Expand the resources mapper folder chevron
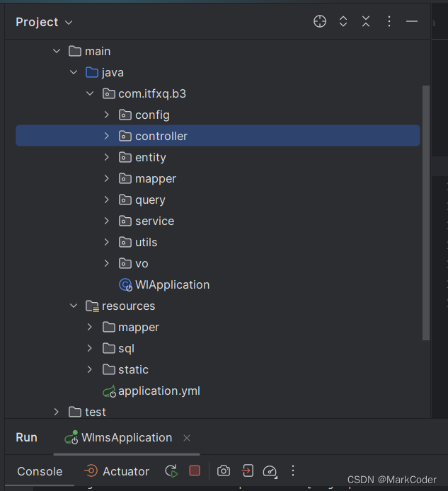Screen dimensions: 448x491 [x=90, y=327]
